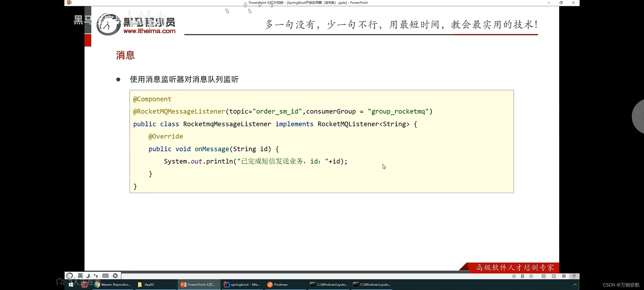Screen dimensions: 644x290
Task: Restore down the PowerPoint window
Action: 561,3
